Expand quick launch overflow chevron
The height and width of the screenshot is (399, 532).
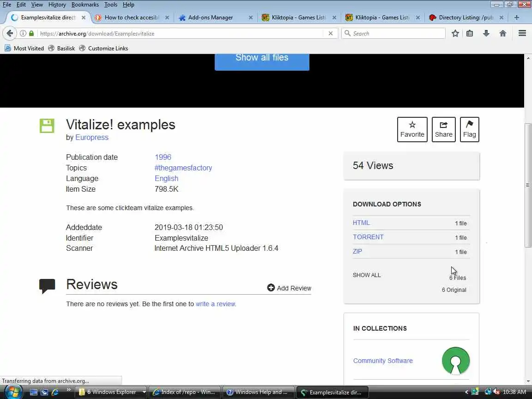click(x=68, y=389)
